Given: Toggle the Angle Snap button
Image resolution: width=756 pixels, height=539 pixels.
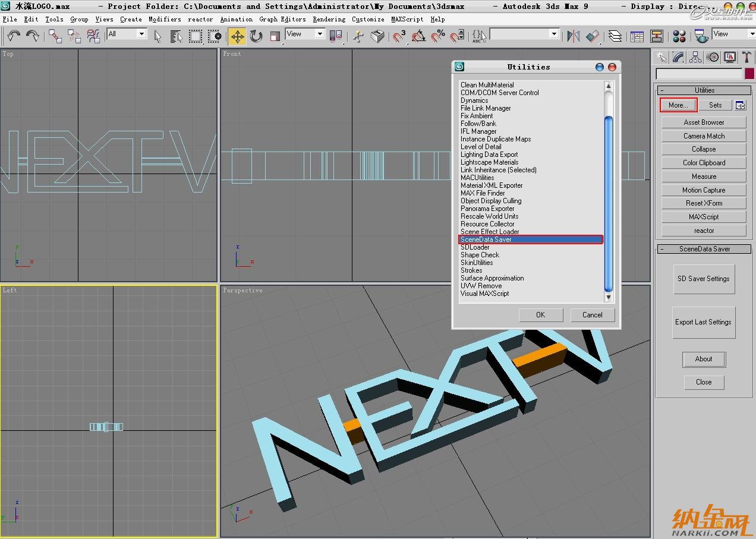Looking at the screenshot, I should coord(418,36).
